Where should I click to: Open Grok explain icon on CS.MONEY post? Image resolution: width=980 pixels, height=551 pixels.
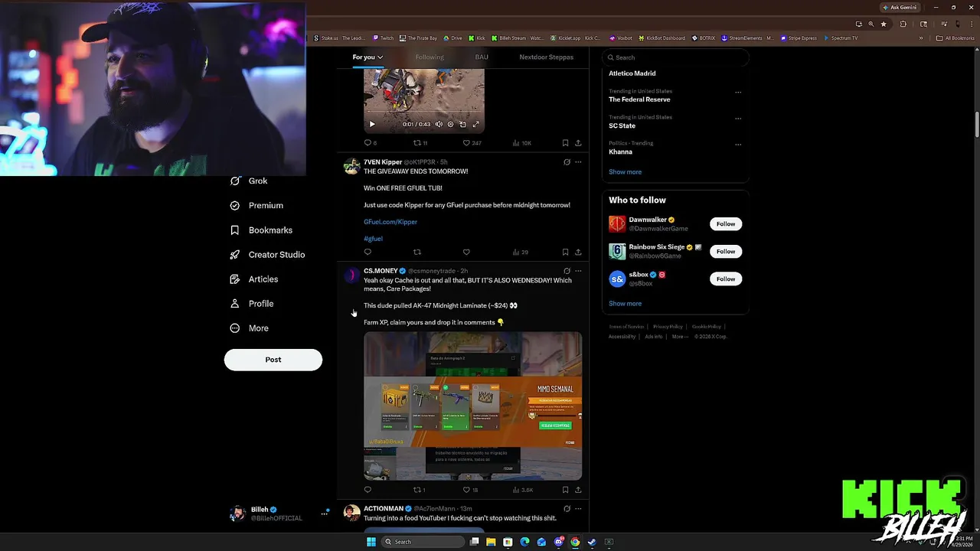pos(567,271)
